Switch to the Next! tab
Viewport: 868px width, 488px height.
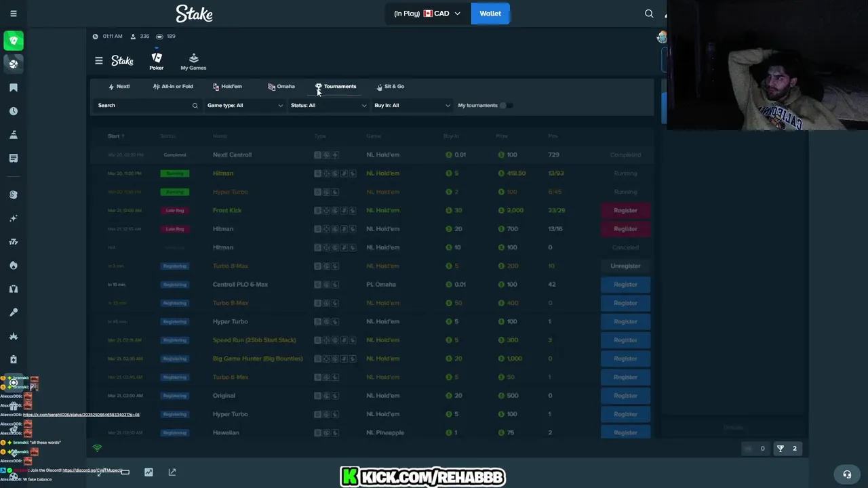point(119,87)
